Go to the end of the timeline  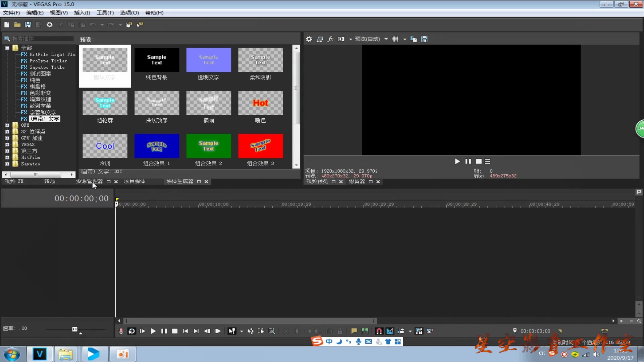196,331
